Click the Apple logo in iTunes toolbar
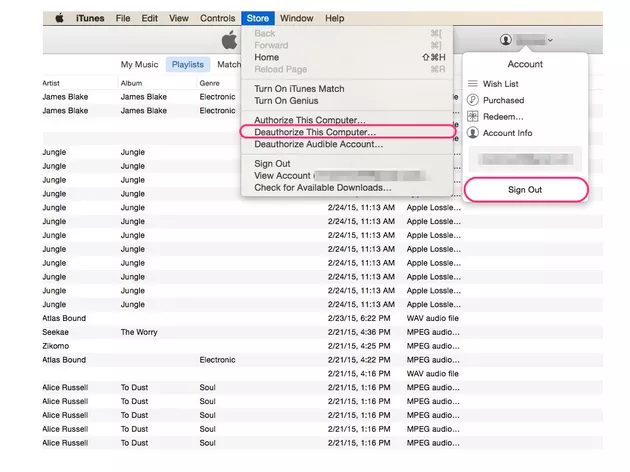This screenshot has width=630, height=472. click(x=230, y=39)
